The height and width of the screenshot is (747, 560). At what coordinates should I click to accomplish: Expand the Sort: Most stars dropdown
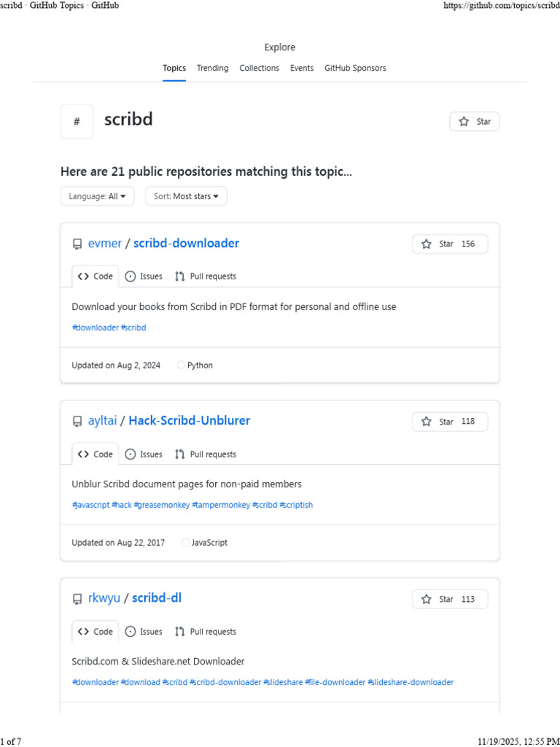tap(186, 196)
